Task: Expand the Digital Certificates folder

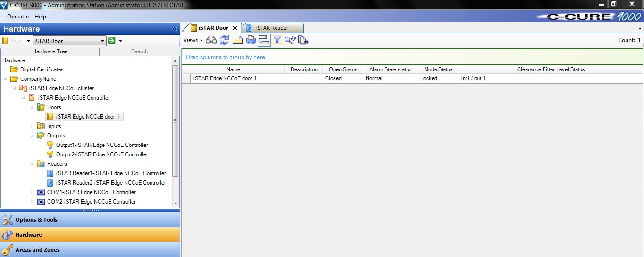Action: pos(6,69)
